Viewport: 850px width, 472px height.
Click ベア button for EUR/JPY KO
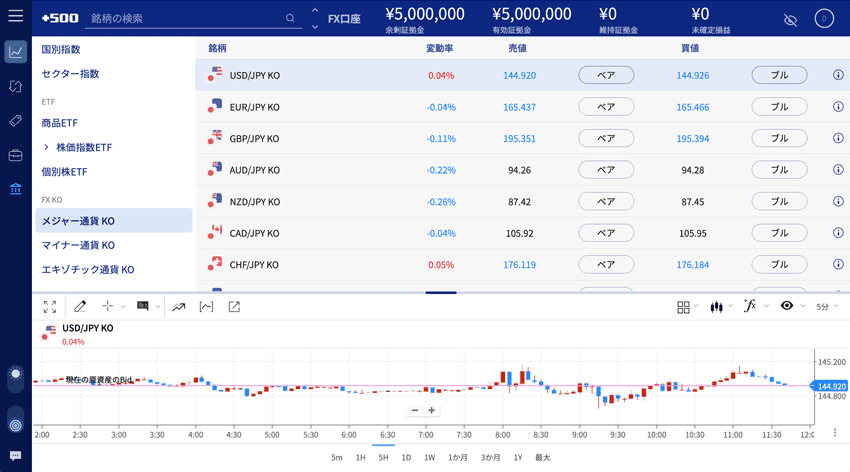606,107
